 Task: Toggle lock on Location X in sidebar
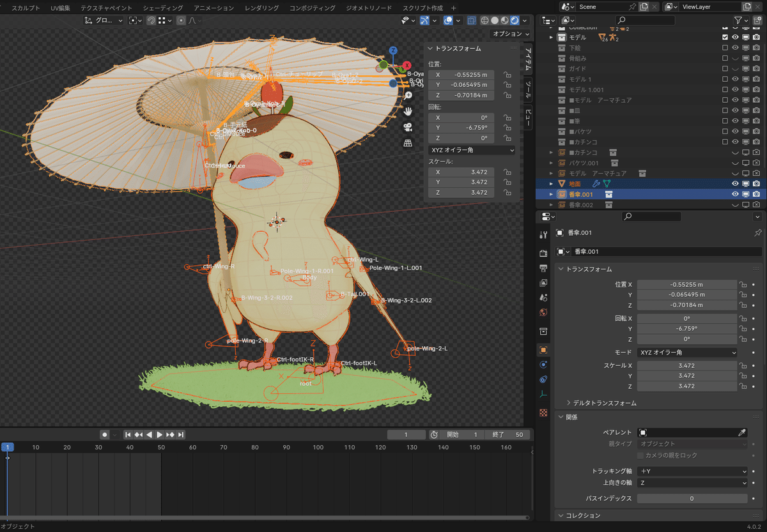pos(507,75)
